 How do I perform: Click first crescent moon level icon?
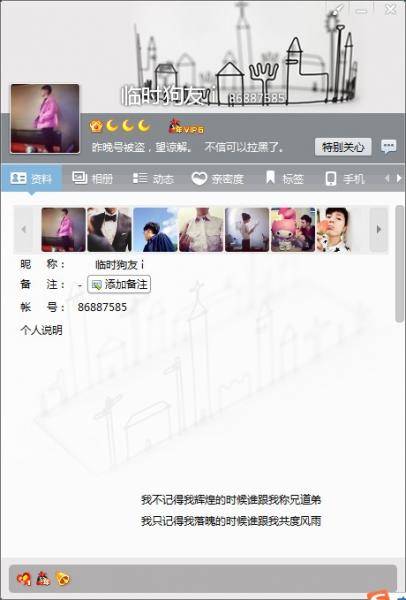112,126
